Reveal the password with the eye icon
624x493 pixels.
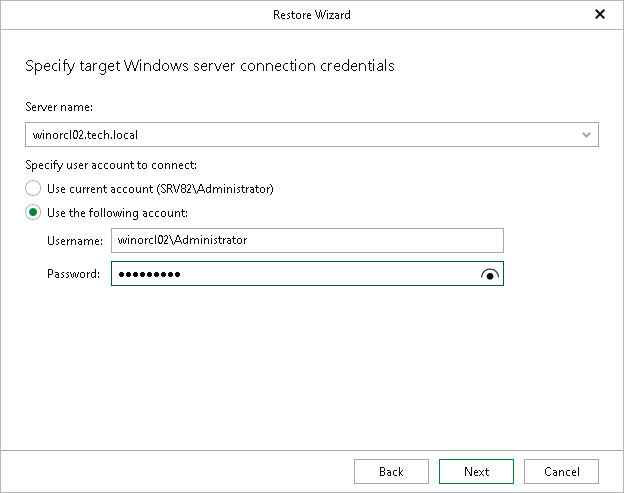tap(490, 274)
